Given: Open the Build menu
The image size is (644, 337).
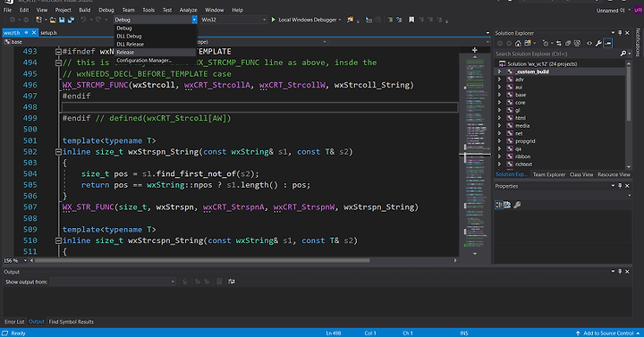Looking at the screenshot, I should (x=84, y=10).
